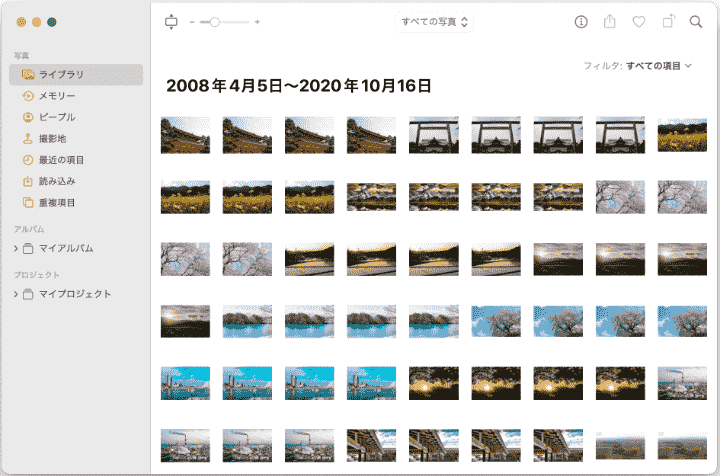Click the Favorite heart icon
Image resolution: width=720 pixels, height=476 pixels.
[639, 22]
